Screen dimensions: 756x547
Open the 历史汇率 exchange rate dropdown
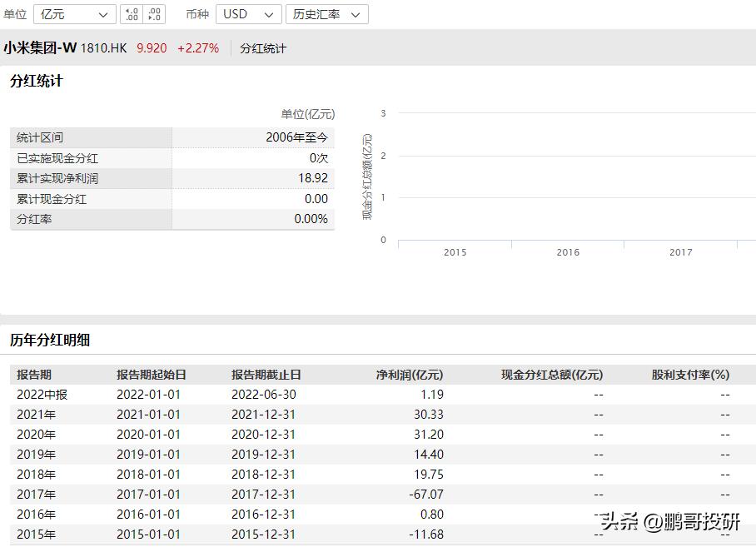coord(326,14)
